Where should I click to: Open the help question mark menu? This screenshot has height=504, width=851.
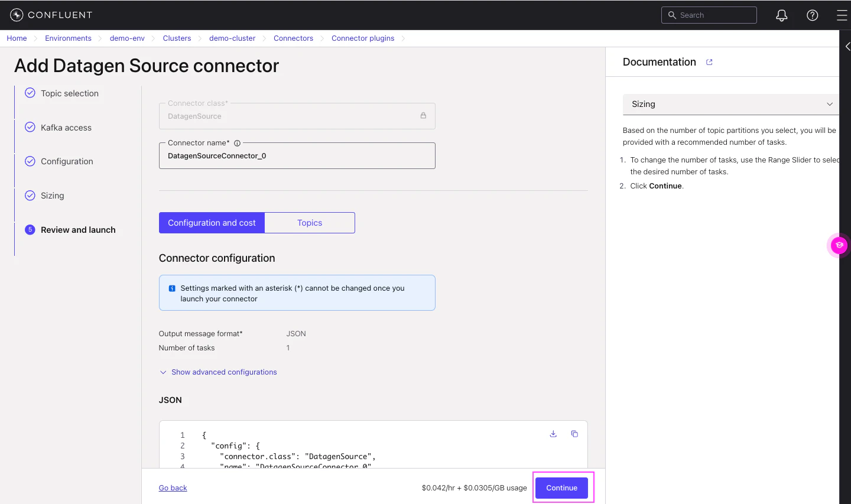point(813,15)
